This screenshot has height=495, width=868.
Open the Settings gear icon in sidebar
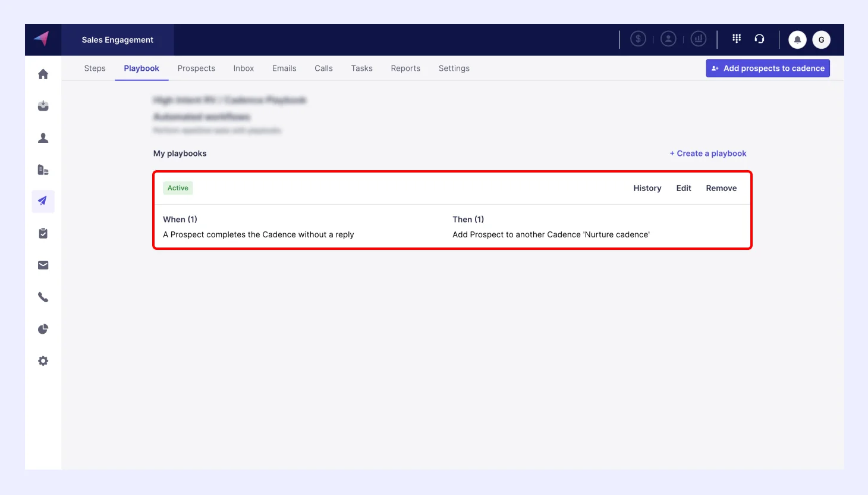(x=42, y=361)
